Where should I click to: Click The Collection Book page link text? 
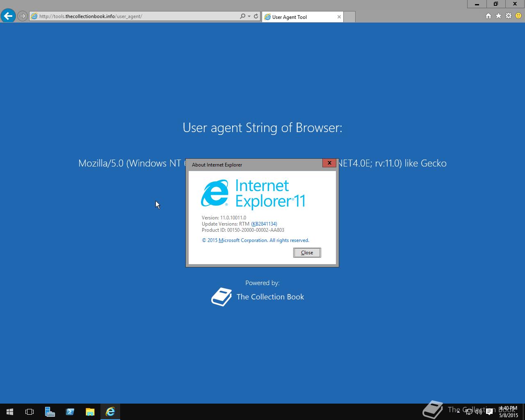(x=270, y=297)
